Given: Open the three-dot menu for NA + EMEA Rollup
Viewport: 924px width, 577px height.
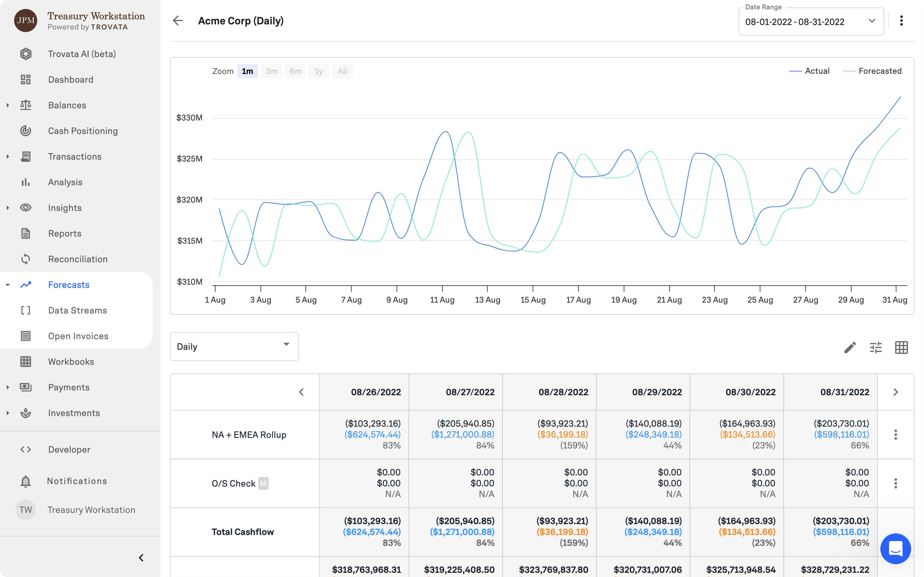Looking at the screenshot, I should [x=895, y=435].
